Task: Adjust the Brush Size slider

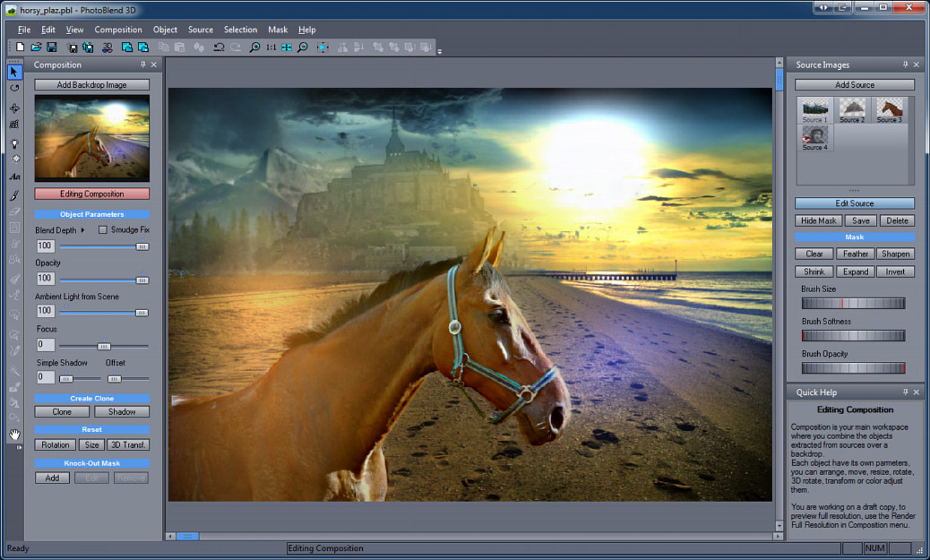Action: click(x=853, y=303)
